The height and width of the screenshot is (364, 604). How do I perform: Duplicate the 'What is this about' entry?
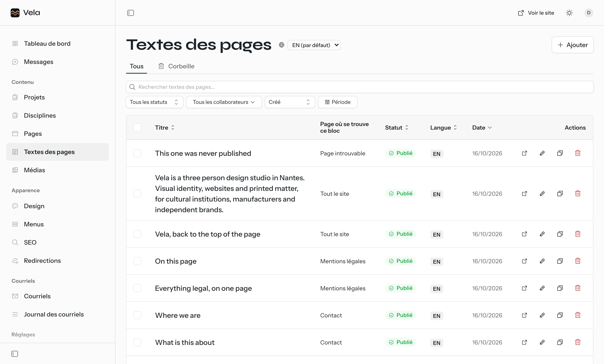click(x=560, y=342)
